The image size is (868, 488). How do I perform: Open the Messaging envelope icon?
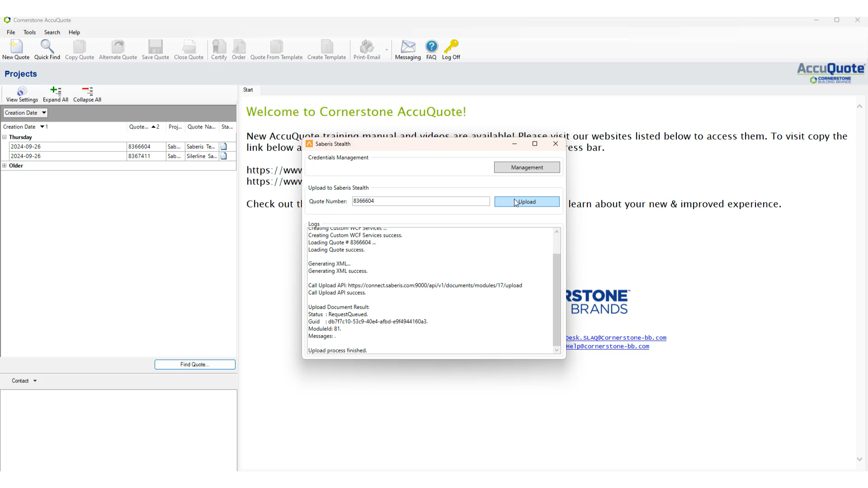pyautogui.click(x=408, y=49)
